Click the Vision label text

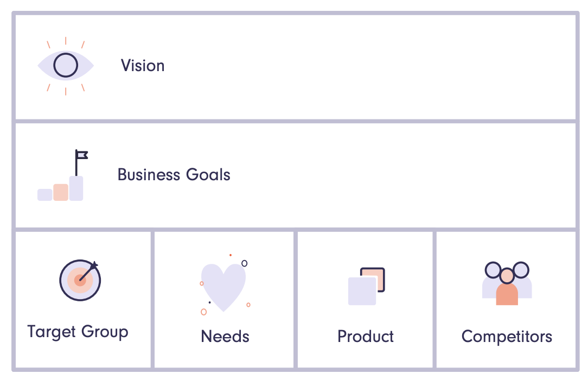point(143,66)
